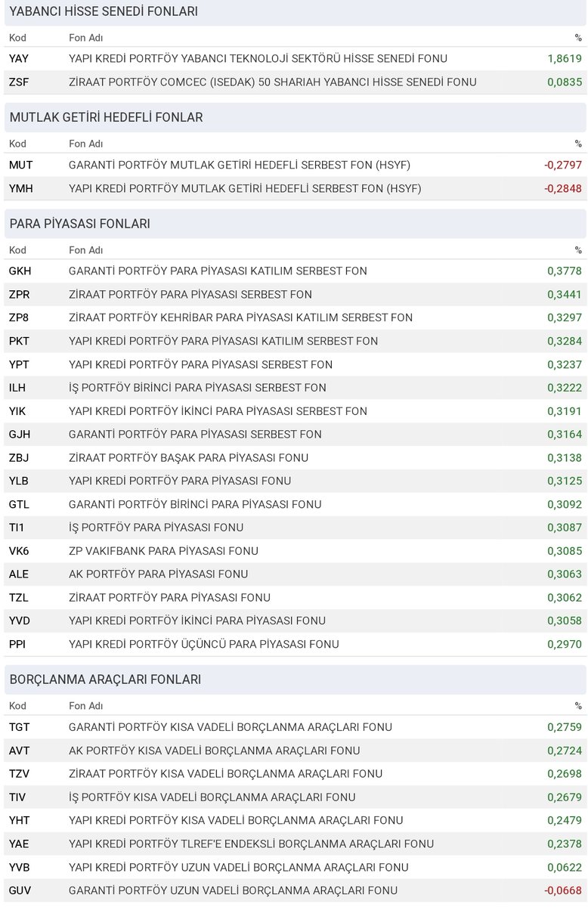Click the value -0,2797
588x907 pixels.
[x=563, y=165]
